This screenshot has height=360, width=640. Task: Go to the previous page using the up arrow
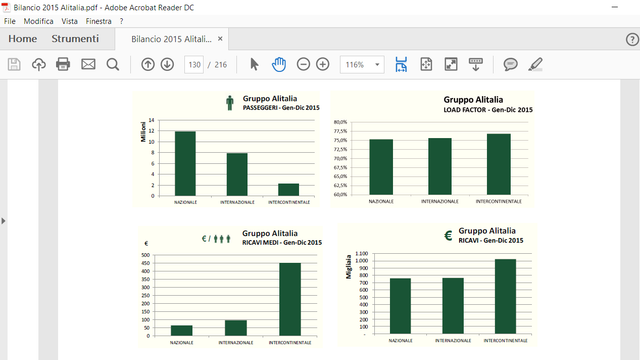click(x=148, y=64)
